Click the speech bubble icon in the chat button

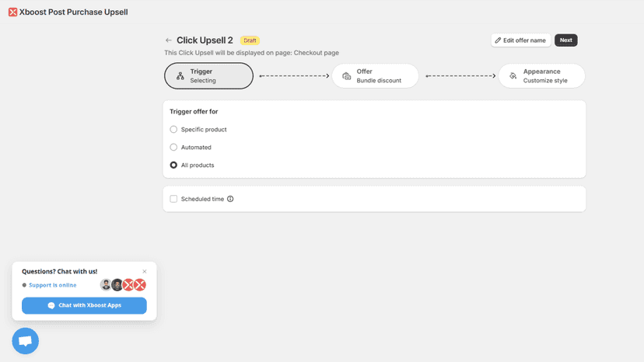(x=51, y=305)
